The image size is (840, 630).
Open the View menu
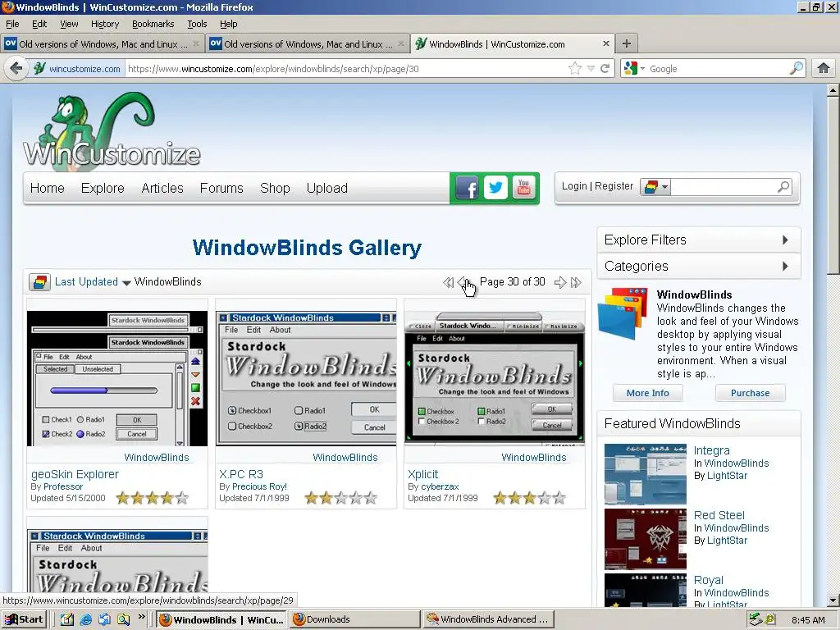[69, 24]
